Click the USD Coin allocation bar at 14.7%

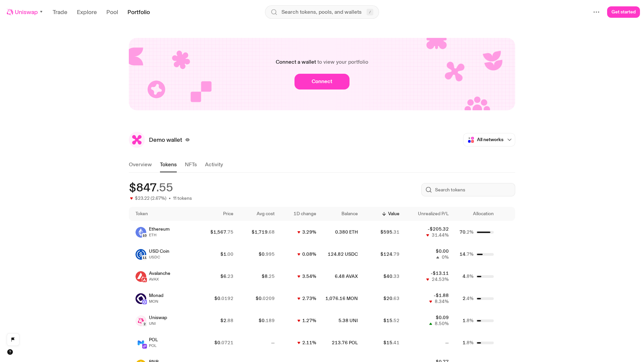(x=485, y=254)
